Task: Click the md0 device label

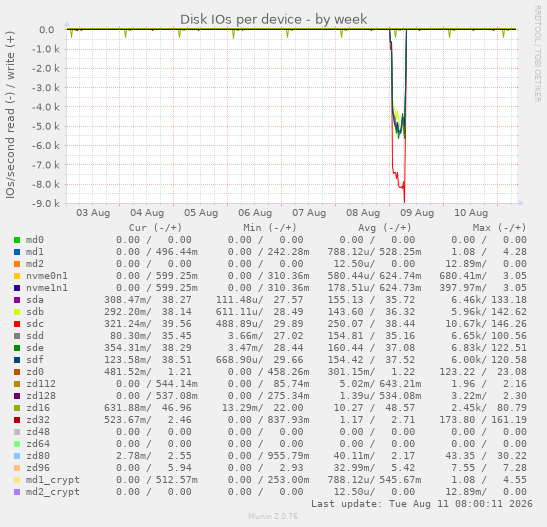Action: [35, 240]
